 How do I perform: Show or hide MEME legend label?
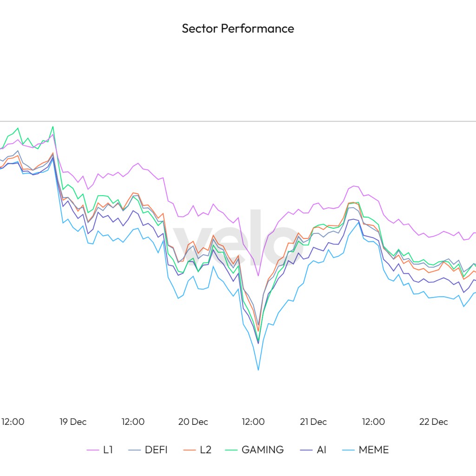point(373,450)
